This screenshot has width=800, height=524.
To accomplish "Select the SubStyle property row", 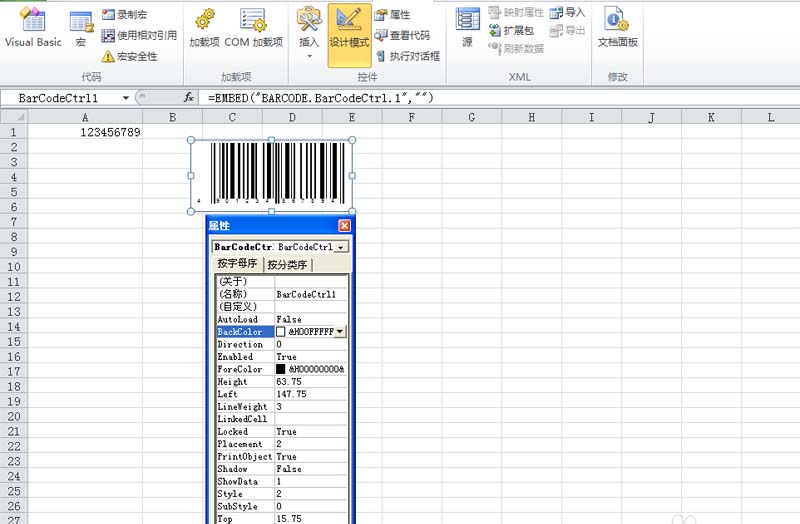I will (x=282, y=506).
